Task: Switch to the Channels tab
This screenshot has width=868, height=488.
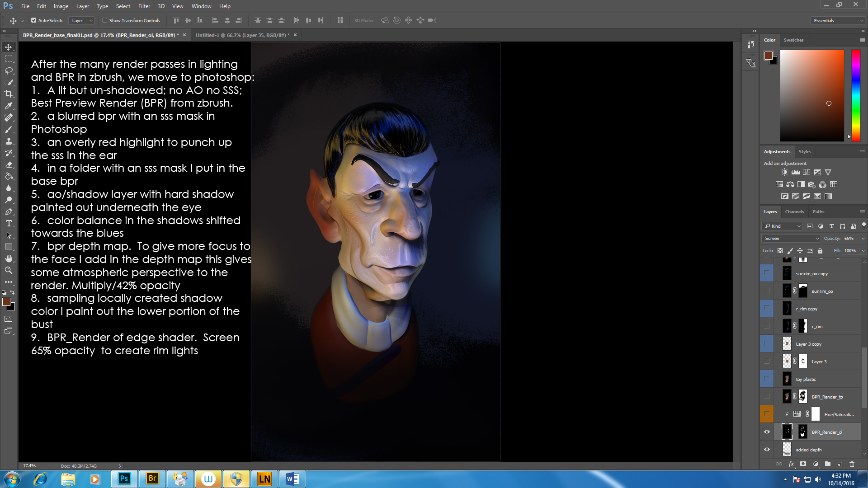Action: (x=794, y=212)
